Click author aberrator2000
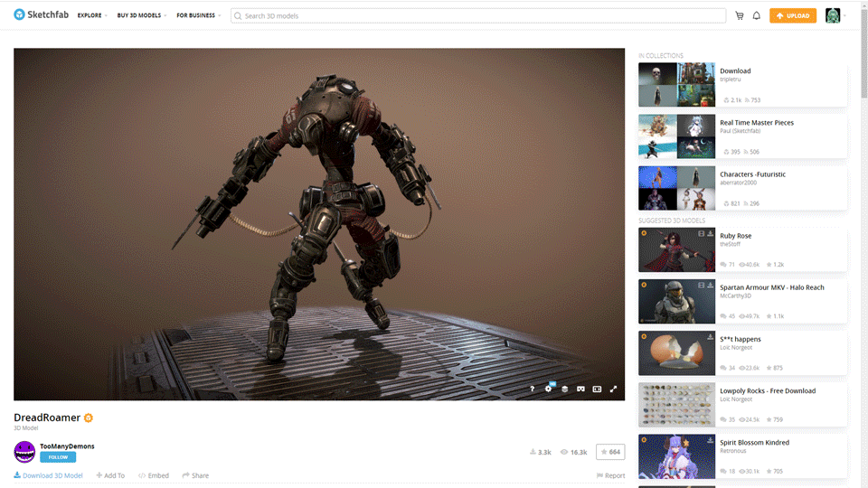Image resolution: width=868 pixels, height=488 pixels. pyautogui.click(x=738, y=183)
